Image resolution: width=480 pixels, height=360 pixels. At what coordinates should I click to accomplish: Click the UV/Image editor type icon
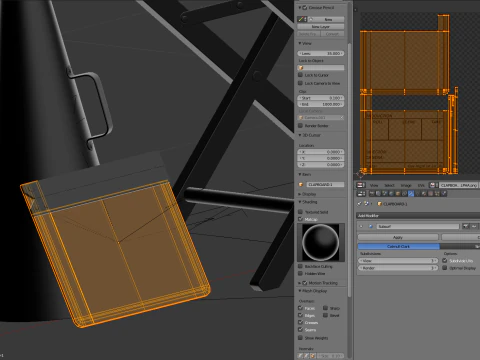click(x=361, y=185)
